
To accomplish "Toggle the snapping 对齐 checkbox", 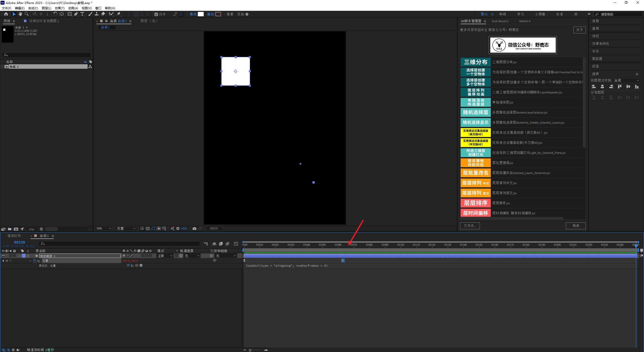I will (156, 14).
